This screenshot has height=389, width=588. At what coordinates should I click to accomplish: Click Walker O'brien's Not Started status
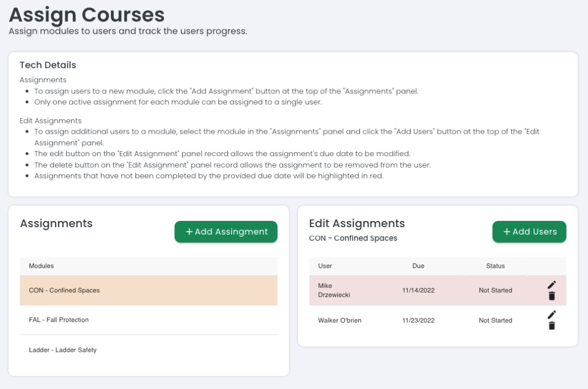pyautogui.click(x=495, y=320)
